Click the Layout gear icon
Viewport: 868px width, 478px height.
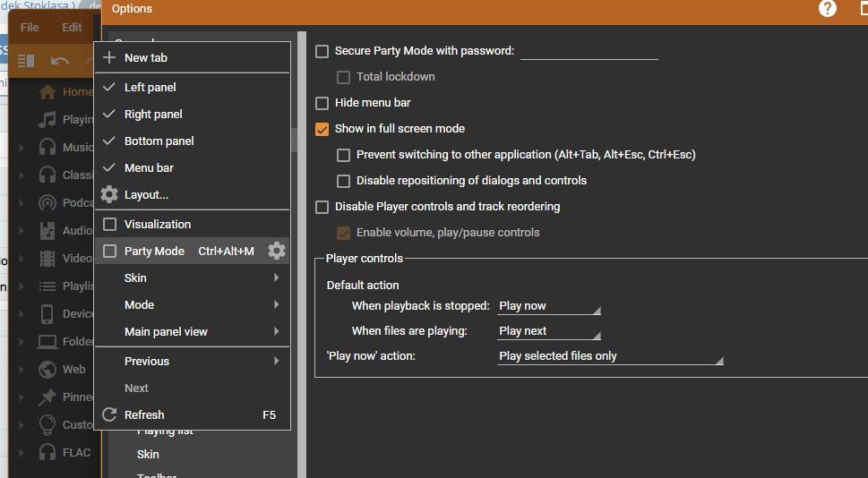point(109,194)
